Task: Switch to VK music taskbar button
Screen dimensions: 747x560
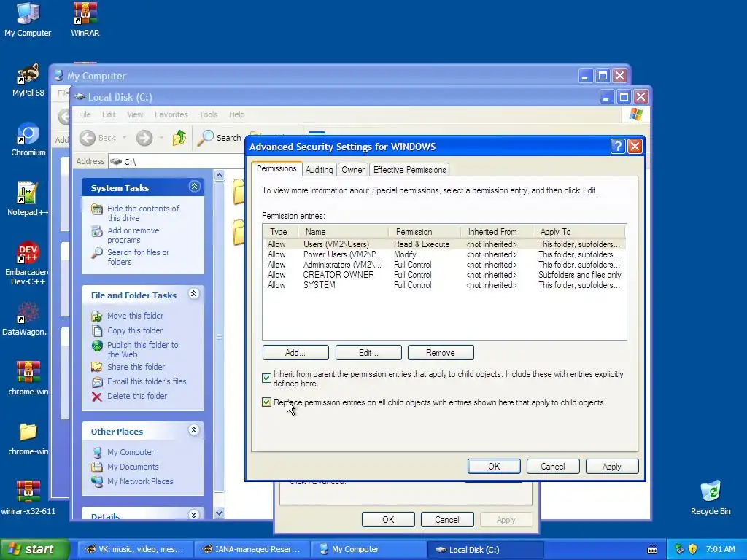Action: (135, 549)
